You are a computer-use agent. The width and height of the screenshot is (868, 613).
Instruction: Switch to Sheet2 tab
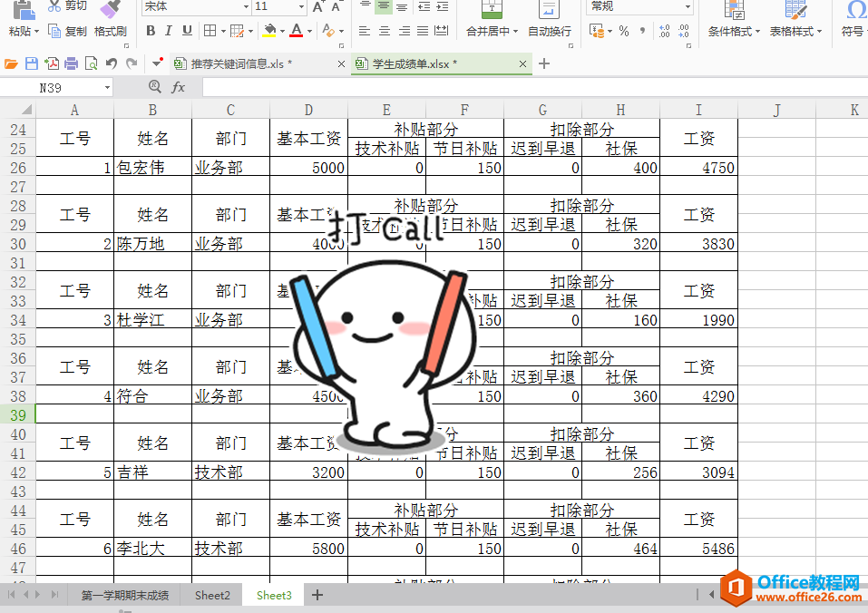(x=212, y=595)
